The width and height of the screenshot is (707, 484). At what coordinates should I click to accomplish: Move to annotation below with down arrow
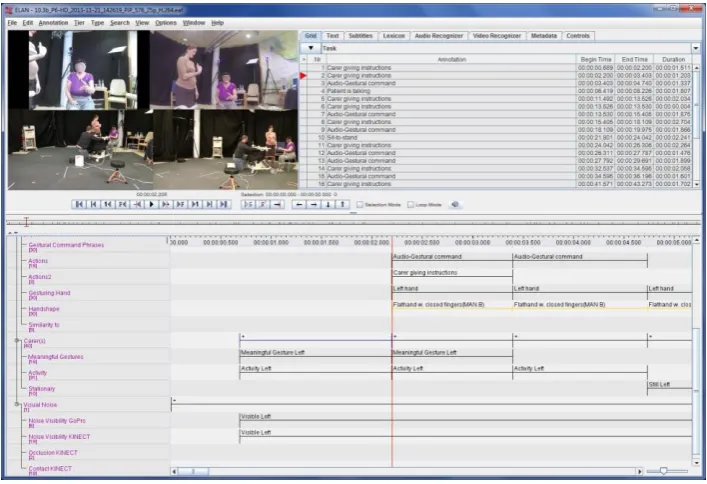tap(328, 204)
